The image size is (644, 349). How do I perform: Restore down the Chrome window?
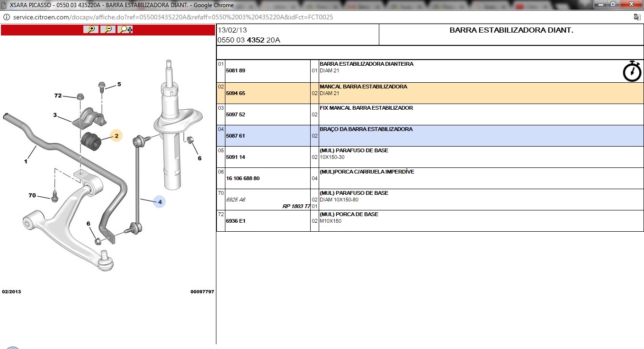(x=613, y=4)
